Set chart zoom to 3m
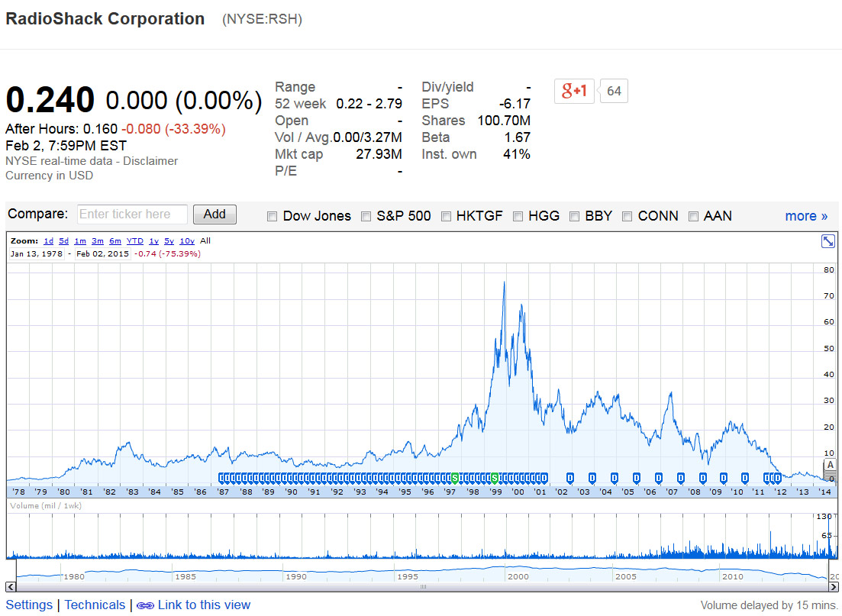The height and width of the screenshot is (616, 842). point(97,241)
